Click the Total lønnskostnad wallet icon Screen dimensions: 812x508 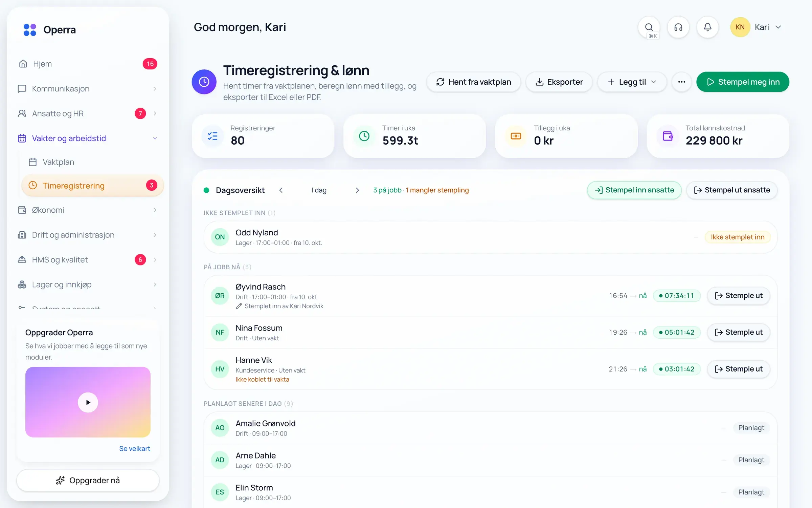pyautogui.click(x=668, y=136)
